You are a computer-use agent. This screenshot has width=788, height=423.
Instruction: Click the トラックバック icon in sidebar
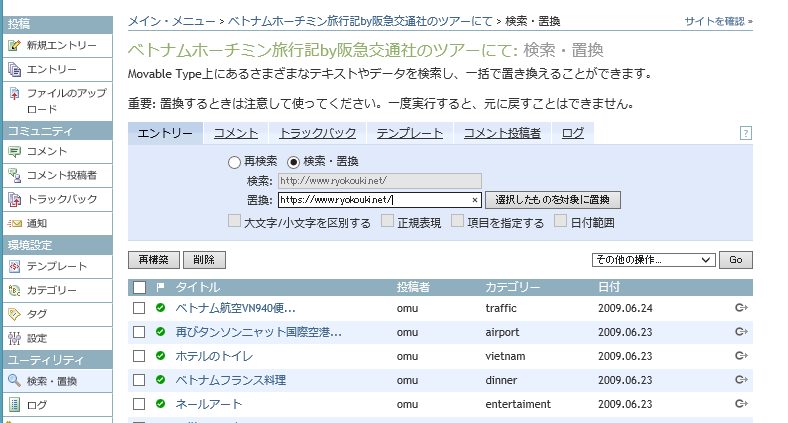pos(14,199)
